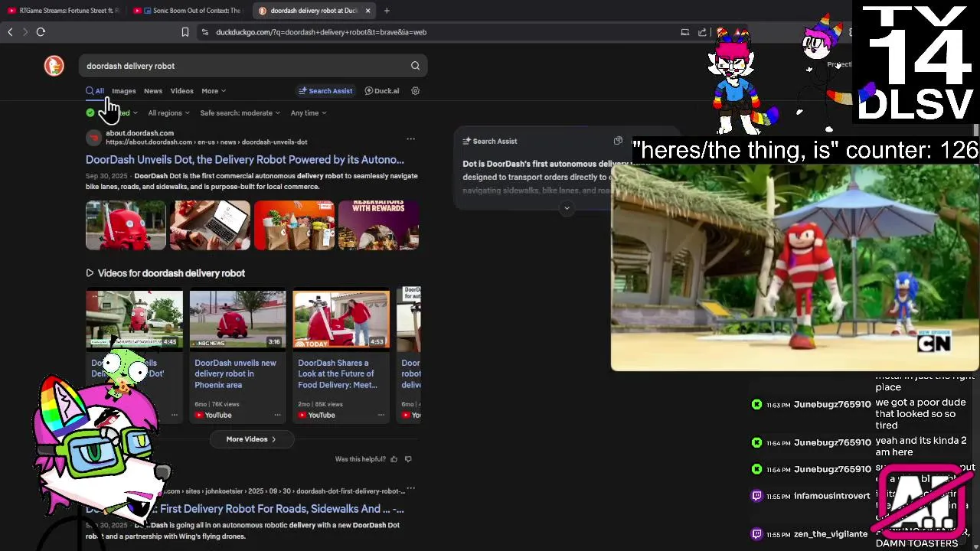
Task: Copy Search Assist answer with copy icon
Action: 618,141
